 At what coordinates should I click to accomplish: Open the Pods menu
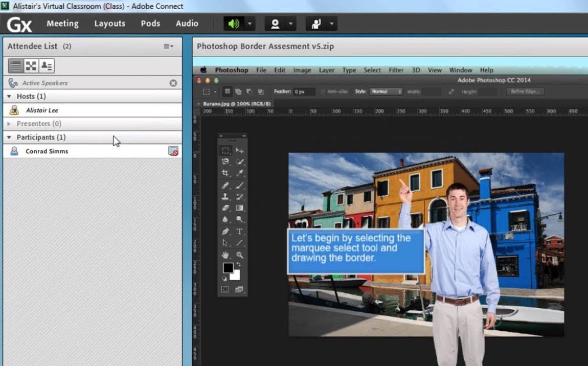coord(150,24)
